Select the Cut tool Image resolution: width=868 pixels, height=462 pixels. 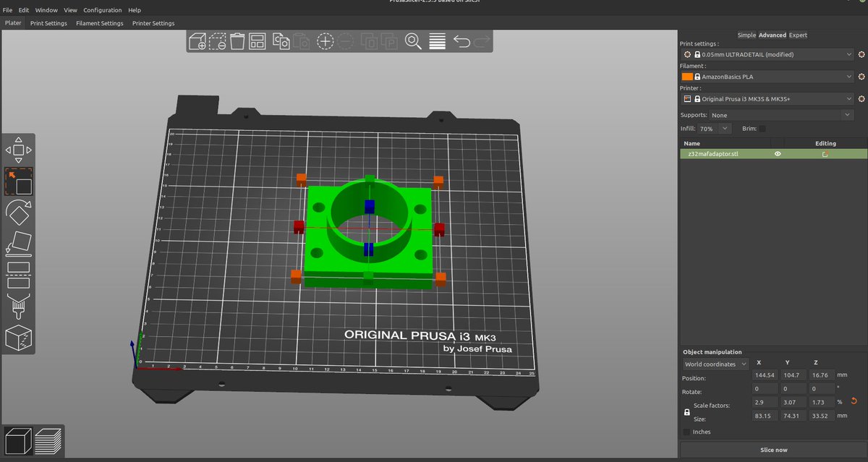[x=19, y=275]
